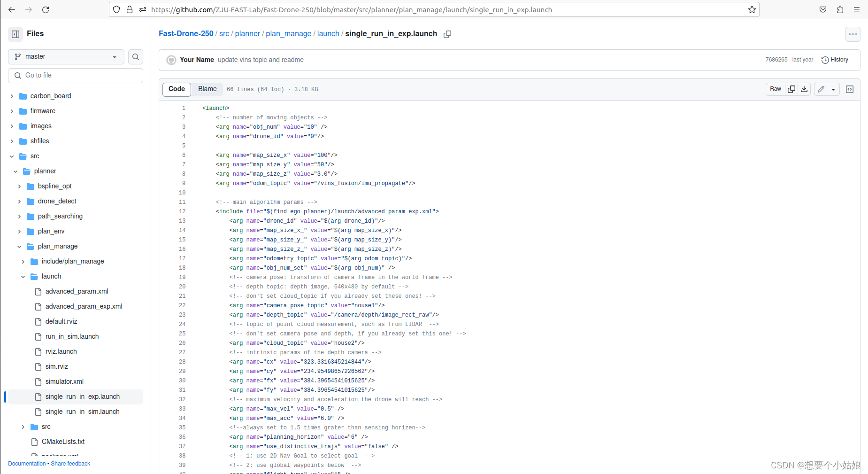Collapse the launch folder chevron
This screenshot has height=474, width=868.
[23, 276]
